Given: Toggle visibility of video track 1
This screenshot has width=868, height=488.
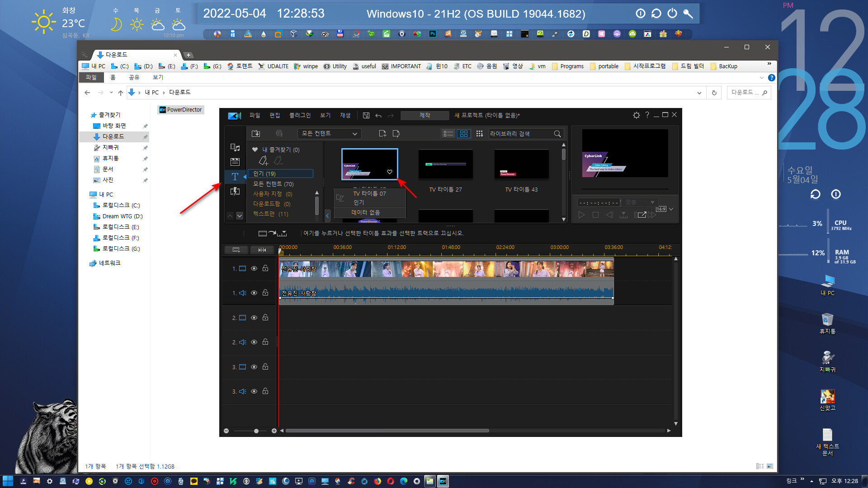Looking at the screenshot, I should click(254, 268).
